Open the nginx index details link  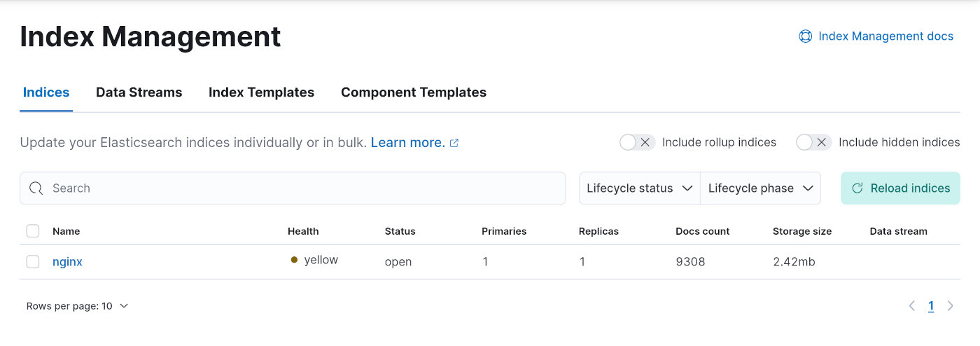[x=67, y=262]
